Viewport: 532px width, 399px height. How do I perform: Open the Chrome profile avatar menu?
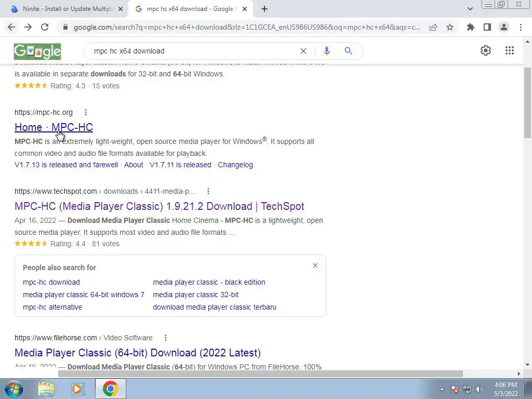coord(504,27)
